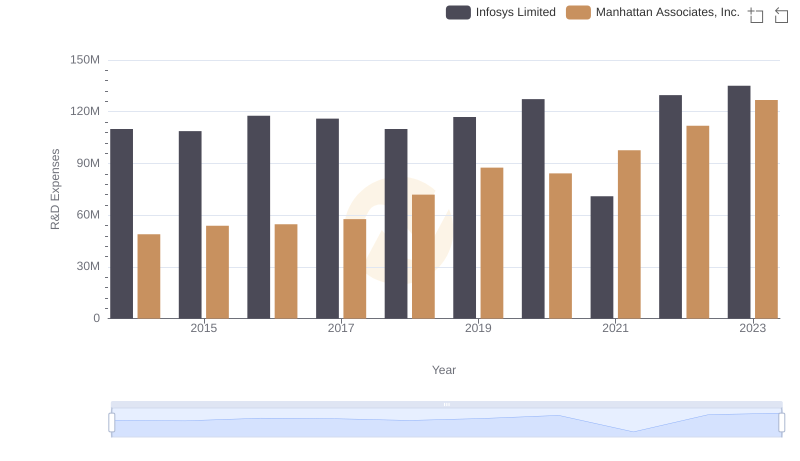The image size is (800, 461).
Task: Click the Manhattan Associates bar for 2022
Action: [698, 222]
